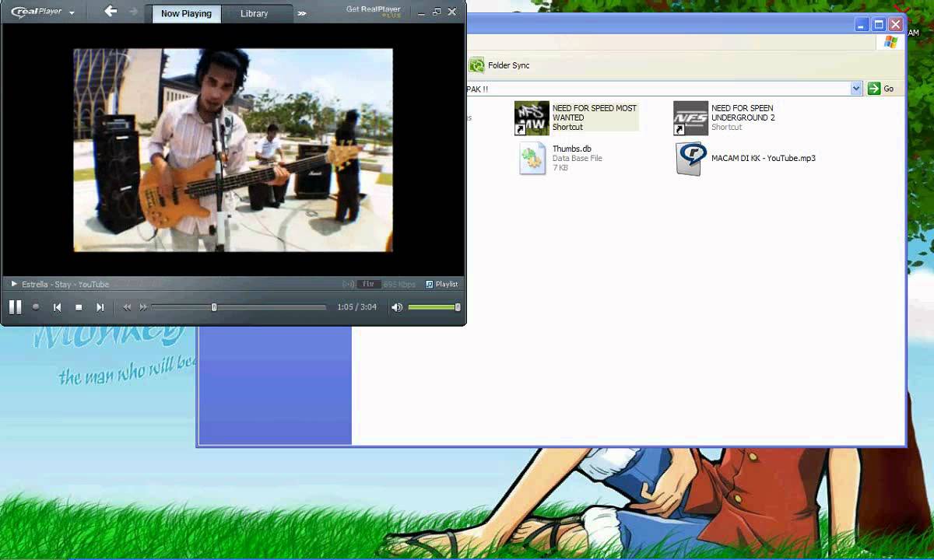Image resolution: width=934 pixels, height=560 pixels.
Task: Expand more tabs with double chevron
Action: click(x=302, y=13)
